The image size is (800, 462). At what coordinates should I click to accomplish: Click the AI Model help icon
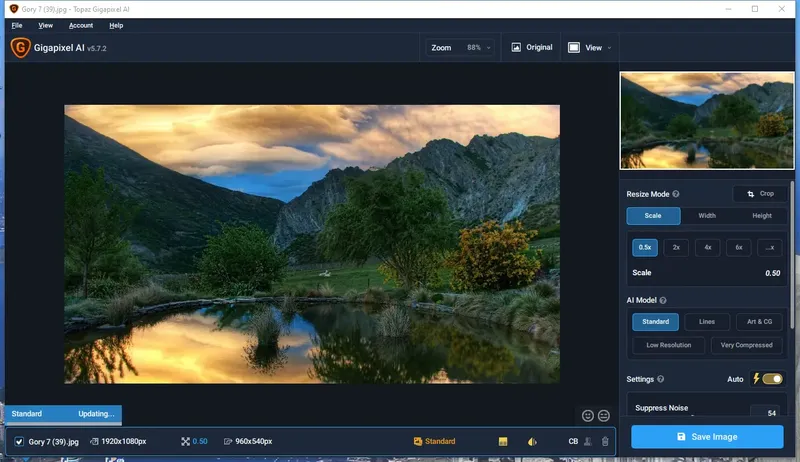coord(663,300)
